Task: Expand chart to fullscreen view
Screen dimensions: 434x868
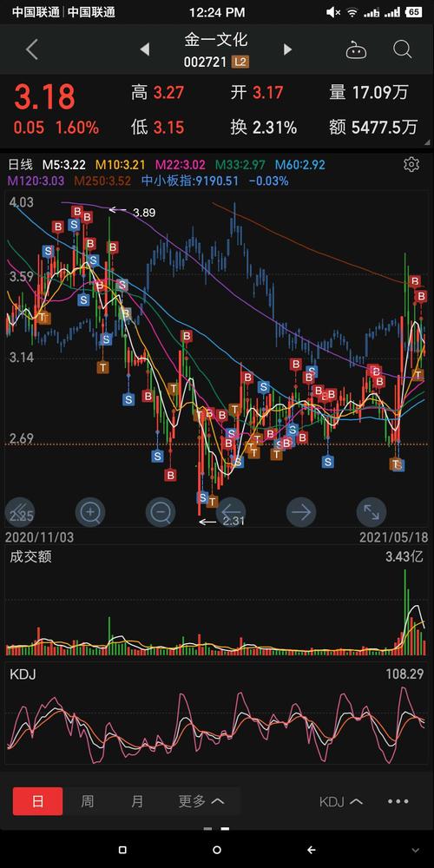Action: tap(372, 512)
